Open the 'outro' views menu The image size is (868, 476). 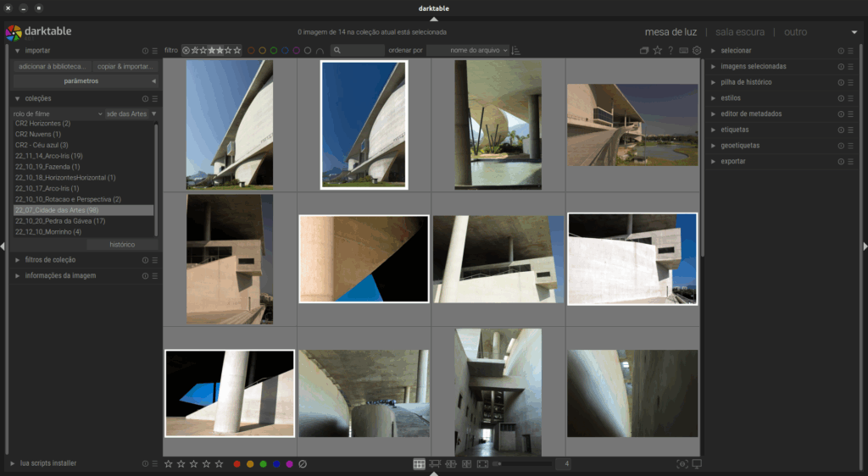pyautogui.click(x=795, y=32)
